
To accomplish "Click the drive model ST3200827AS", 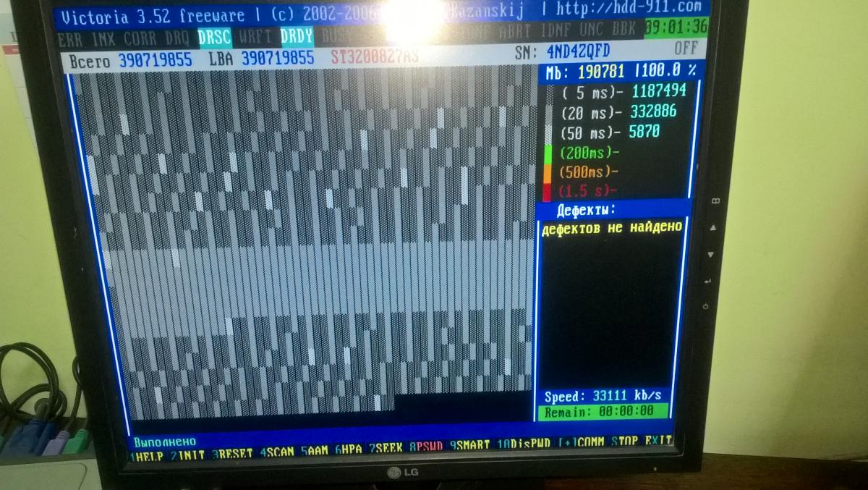I will coord(375,56).
